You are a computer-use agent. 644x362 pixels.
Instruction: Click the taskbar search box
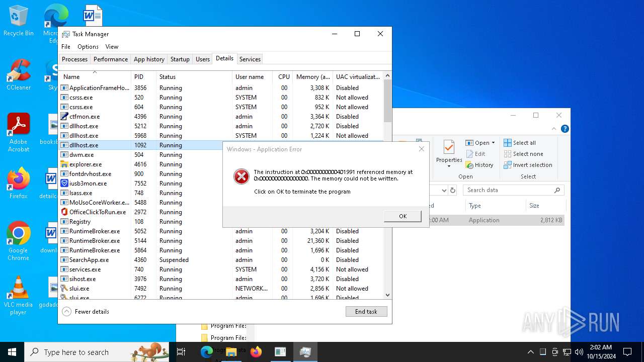click(98, 352)
